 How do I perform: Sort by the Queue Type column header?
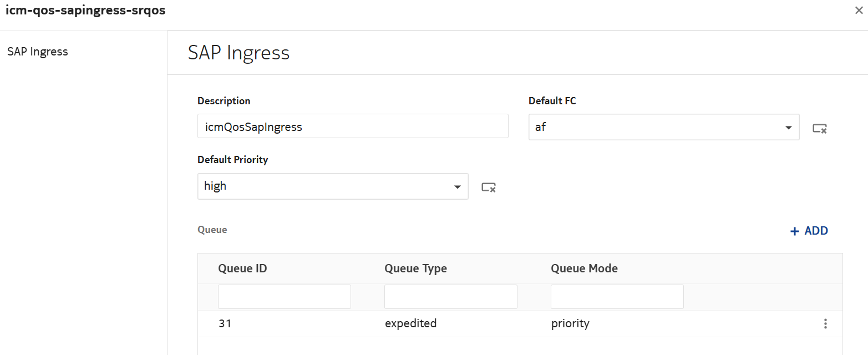(415, 268)
